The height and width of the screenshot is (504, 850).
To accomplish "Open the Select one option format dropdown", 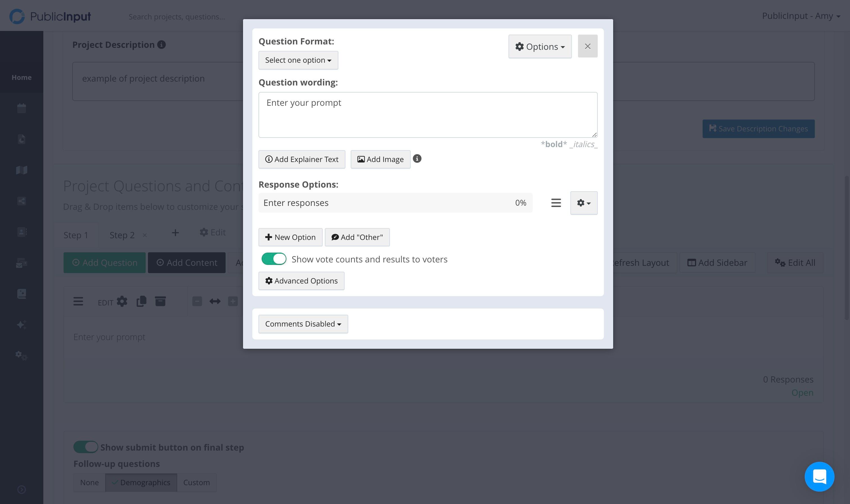I will tap(298, 60).
